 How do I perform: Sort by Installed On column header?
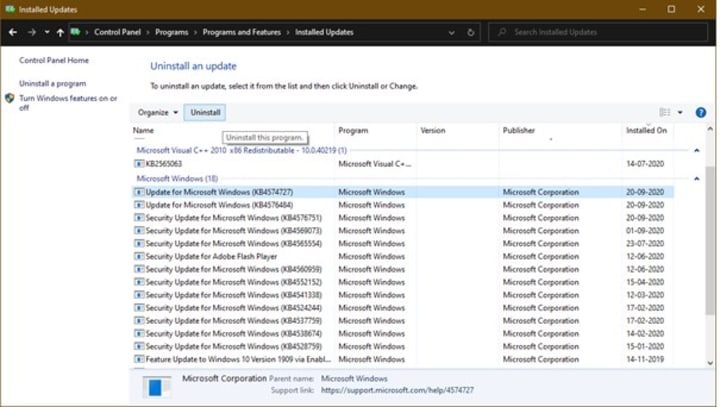[x=646, y=130]
